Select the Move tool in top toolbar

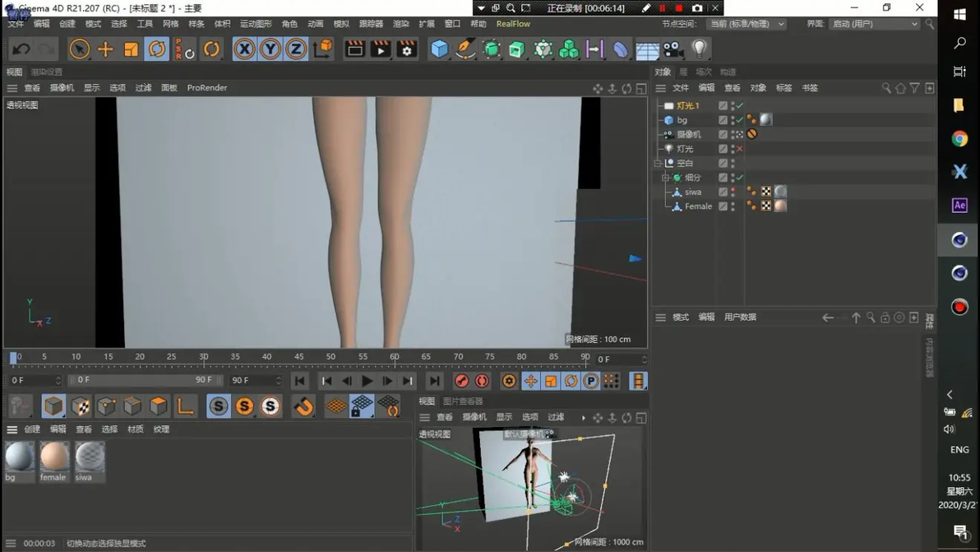(x=105, y=49)
